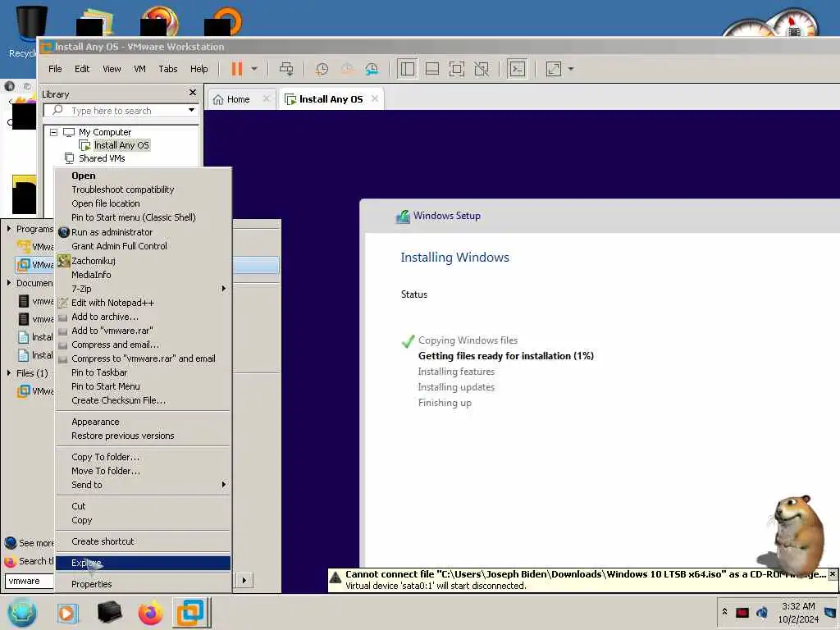Click the start menu search box containing vmware

tap(30, 581)
